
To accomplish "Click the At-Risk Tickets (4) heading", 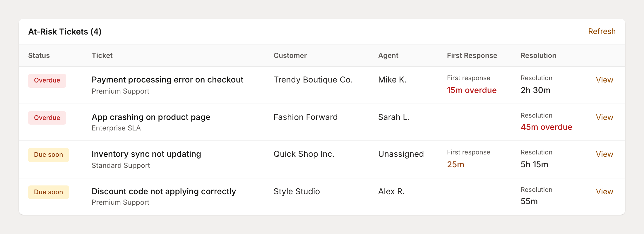I will (65, 32).
